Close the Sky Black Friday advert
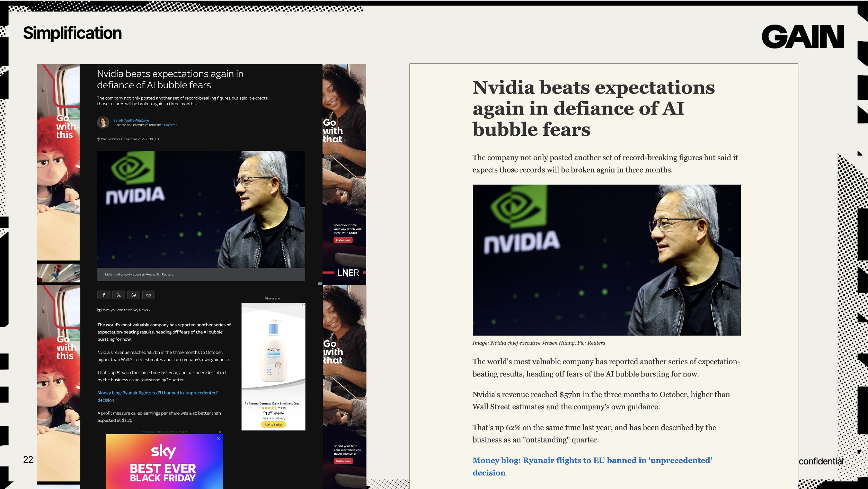Image resolution: width=868 pixels, height=489 pixels. 219,438
